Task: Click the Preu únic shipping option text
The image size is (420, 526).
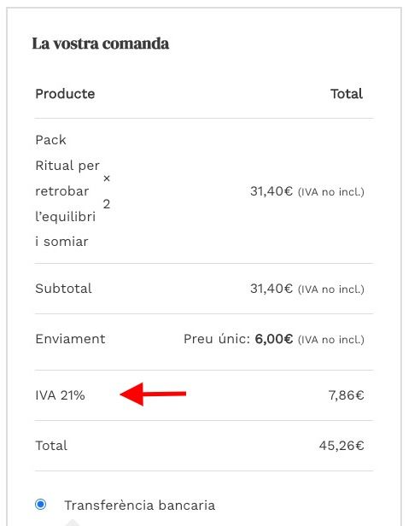Action: 217,339
